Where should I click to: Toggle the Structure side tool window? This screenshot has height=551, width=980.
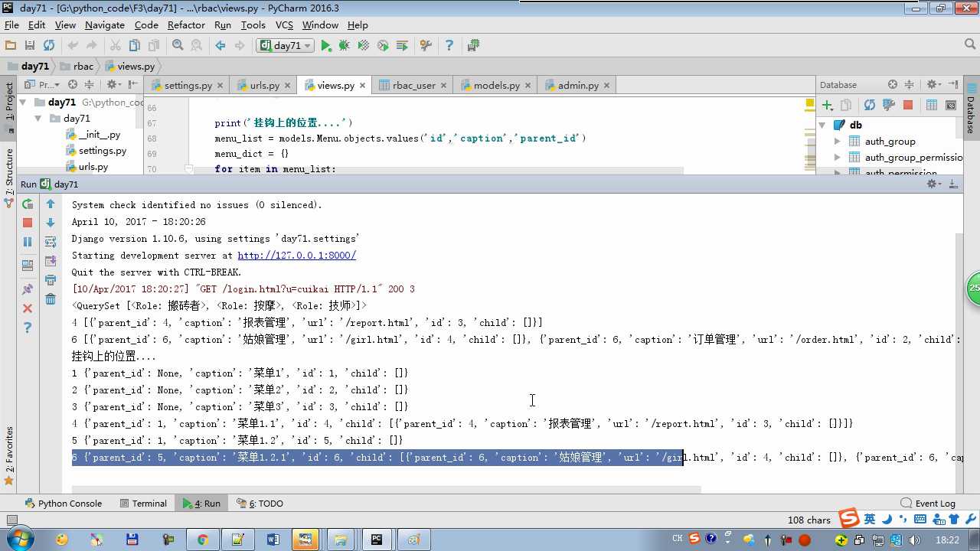pos(9,177)
